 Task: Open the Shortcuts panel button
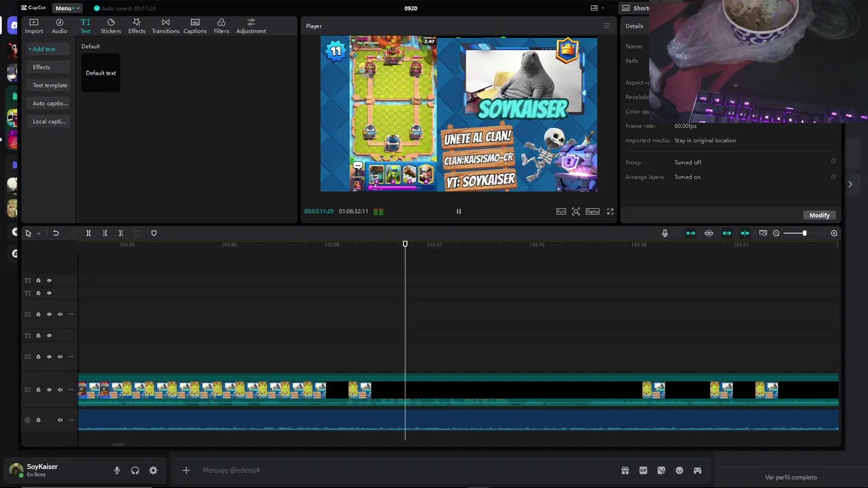click(x=635, y=8)
